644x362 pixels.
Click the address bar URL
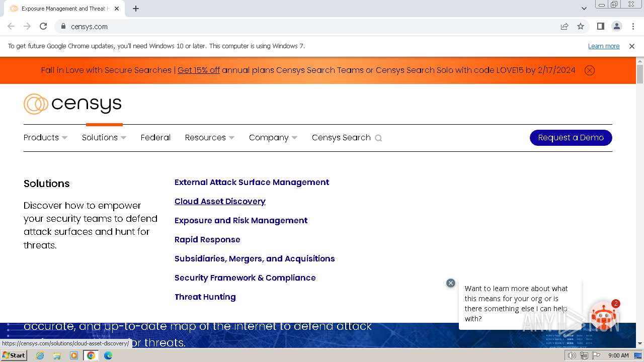coord(89,27)
